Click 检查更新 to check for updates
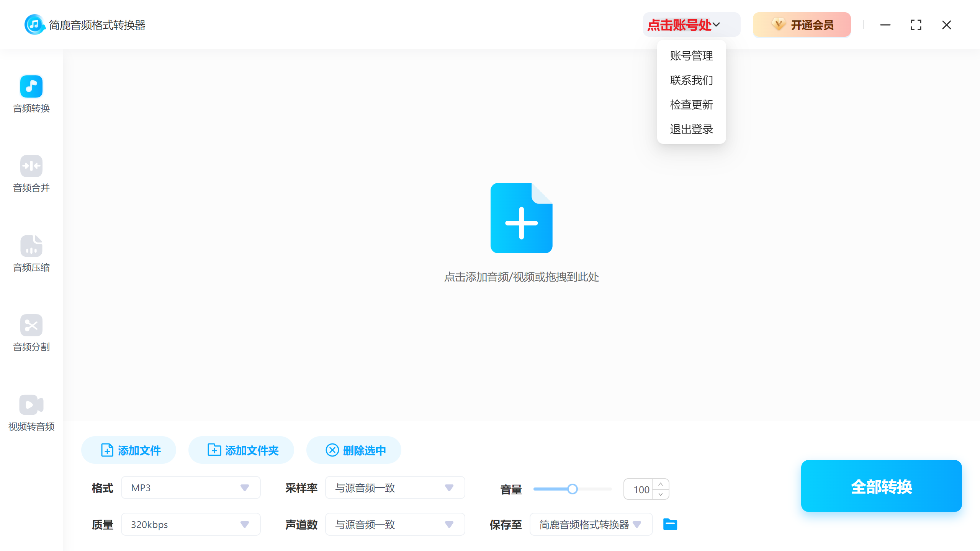The image size is (980, 551). click(x=691, y=105)
